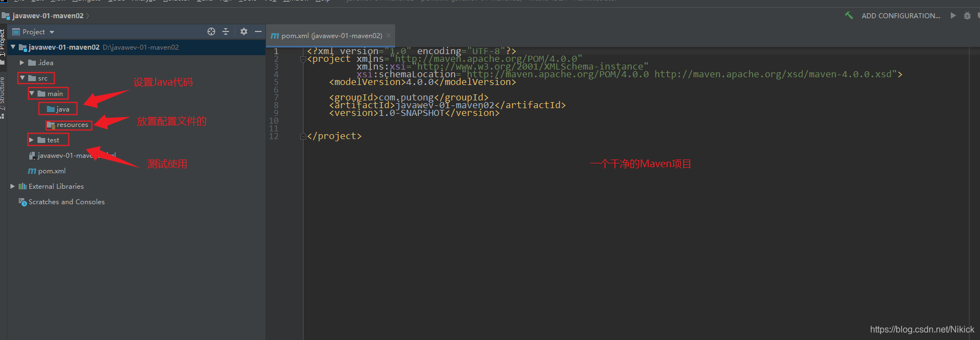Select the blue java source folder
This screenshot has width=980, height=340.
pos(62,109)
